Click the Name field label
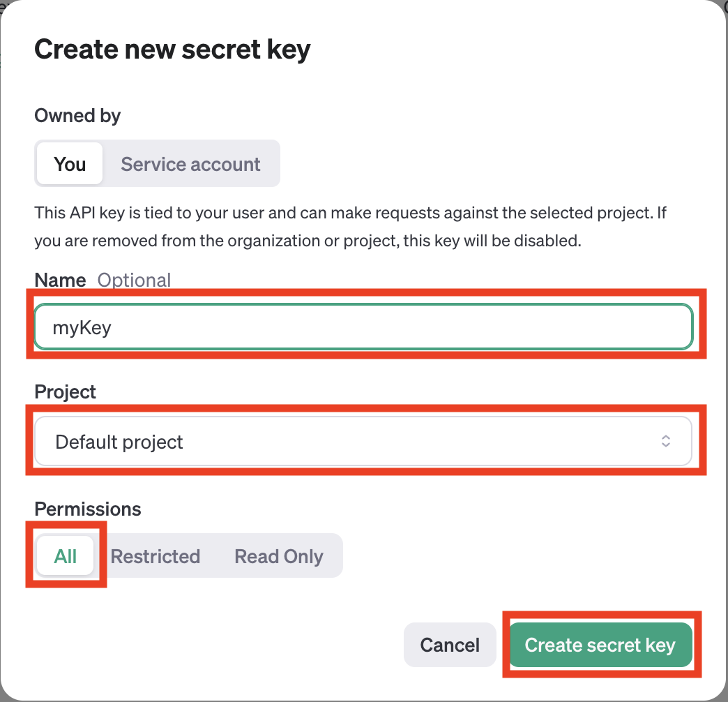Viewport: 728px width, 702px height. click(x=60, y=280)
